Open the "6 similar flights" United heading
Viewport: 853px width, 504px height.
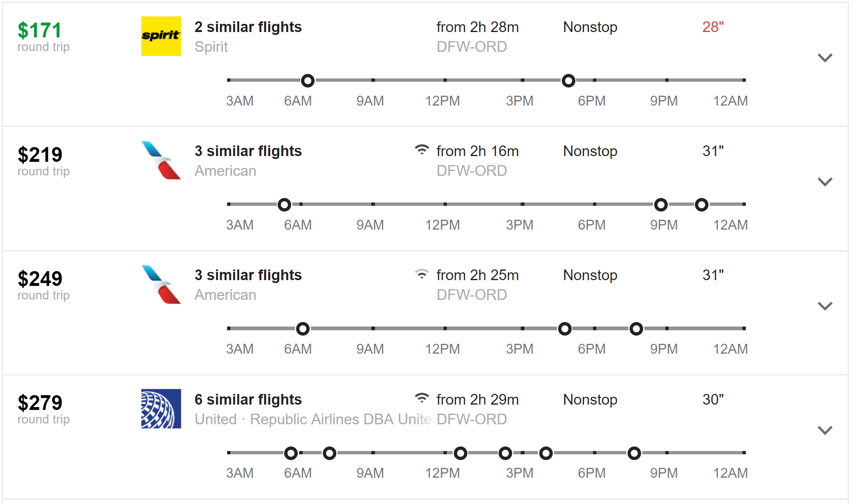tap(248, 399)
